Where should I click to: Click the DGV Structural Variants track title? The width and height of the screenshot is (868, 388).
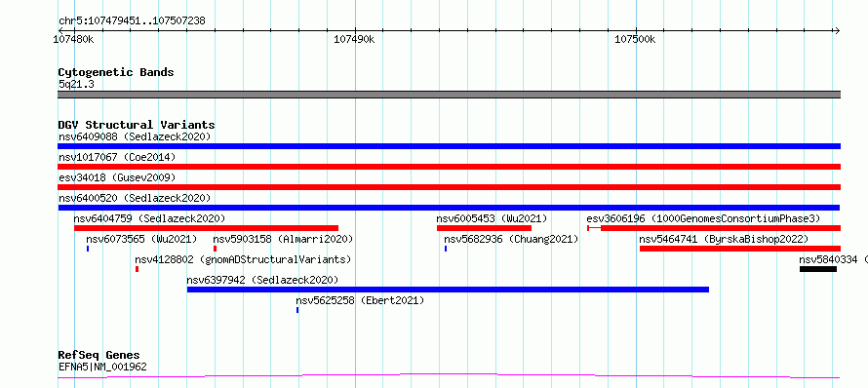coord(137,125)
